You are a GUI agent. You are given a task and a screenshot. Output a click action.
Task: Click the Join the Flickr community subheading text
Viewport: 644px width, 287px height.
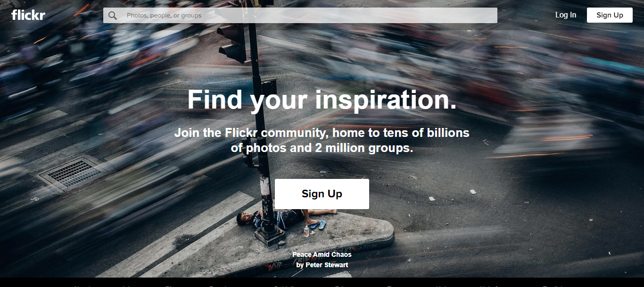pyautogui.click(x=322, y=140)
